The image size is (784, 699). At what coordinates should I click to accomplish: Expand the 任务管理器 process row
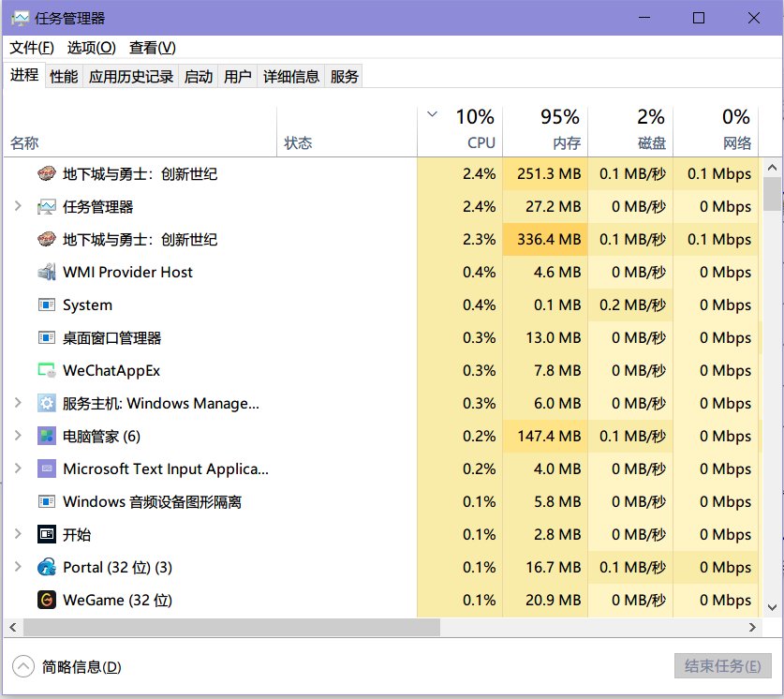18,206
